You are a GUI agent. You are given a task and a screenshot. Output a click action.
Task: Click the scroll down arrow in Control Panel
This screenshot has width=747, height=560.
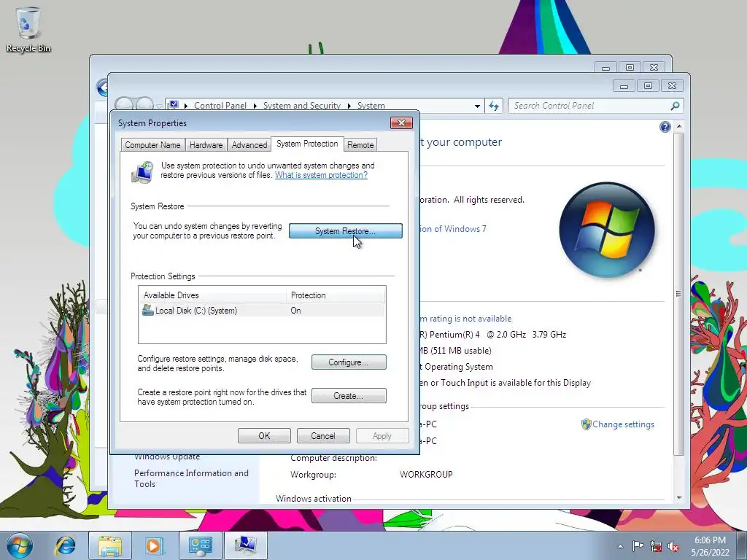[679, 497]
